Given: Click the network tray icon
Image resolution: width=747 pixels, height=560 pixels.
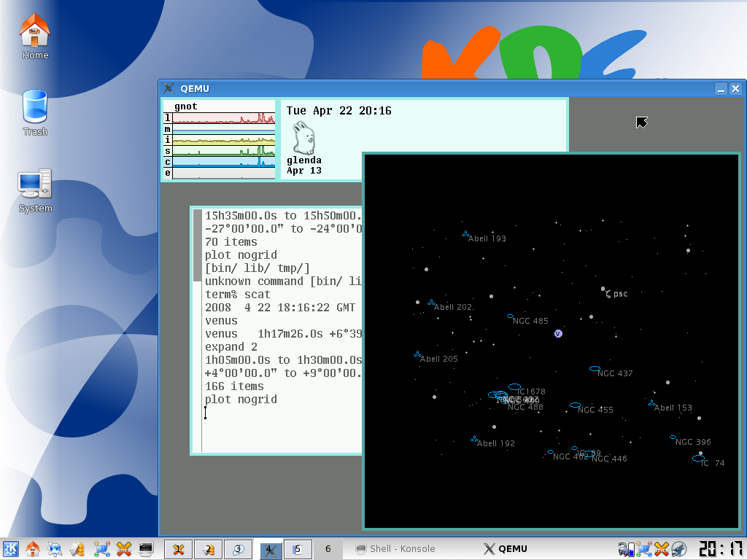Looking at the screenshot, I should pos(644,549).
